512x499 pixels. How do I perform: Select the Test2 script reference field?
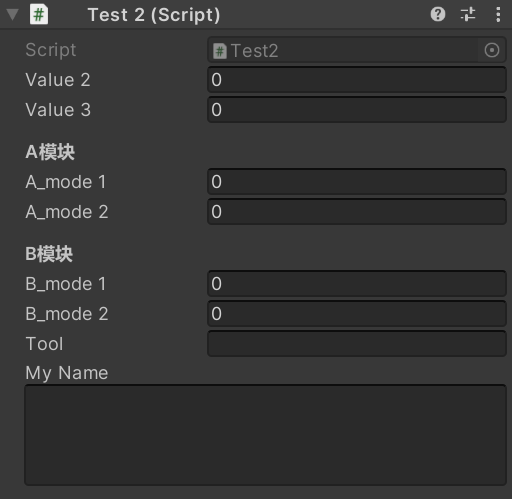pyautogui.click(x=357, y=50)
